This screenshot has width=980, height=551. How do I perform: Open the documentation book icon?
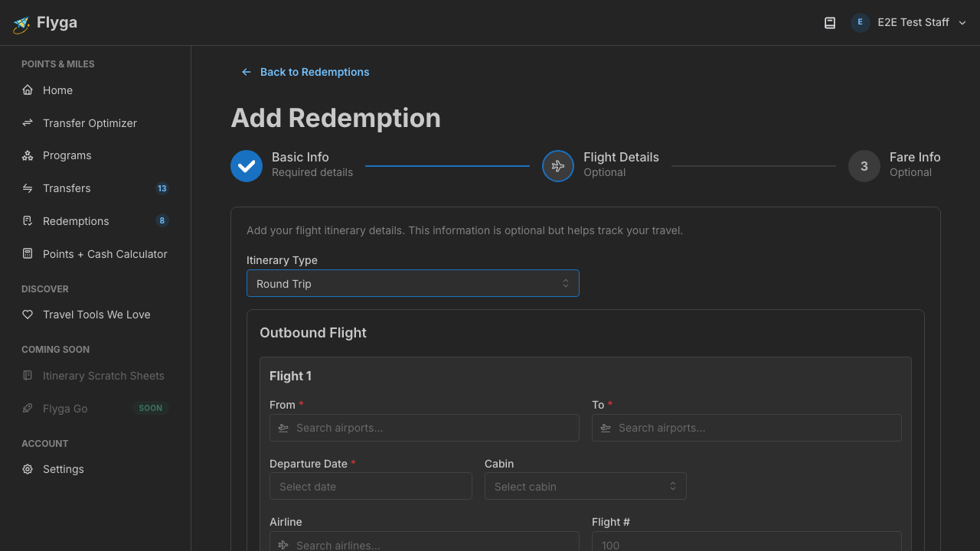pyautogui.click(x=830, y=23)
